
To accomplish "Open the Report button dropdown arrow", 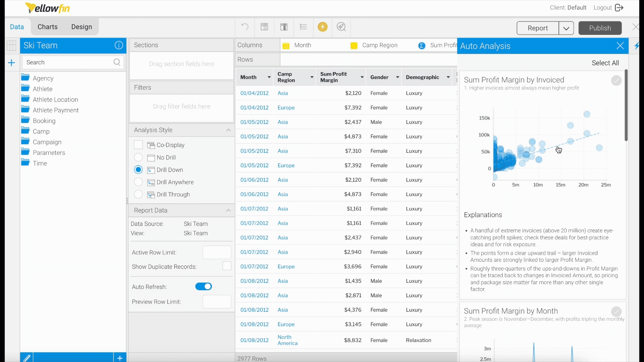I will (x=566, y=28).
